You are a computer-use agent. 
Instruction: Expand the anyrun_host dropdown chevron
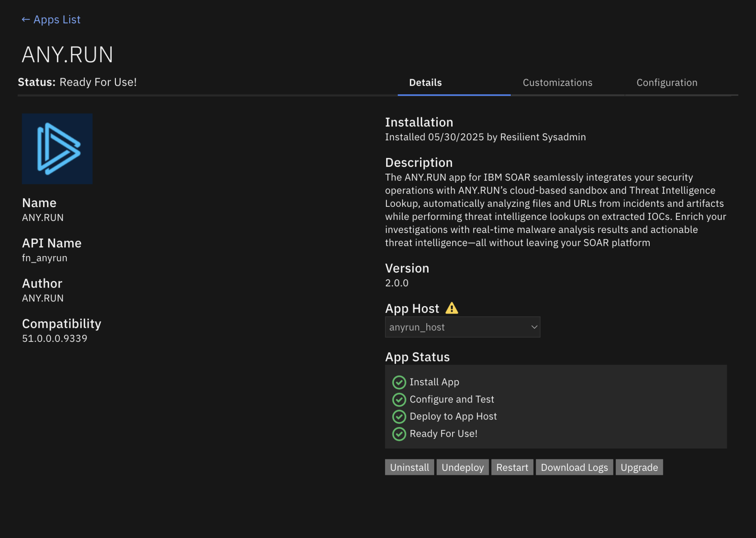pos(534,327)
